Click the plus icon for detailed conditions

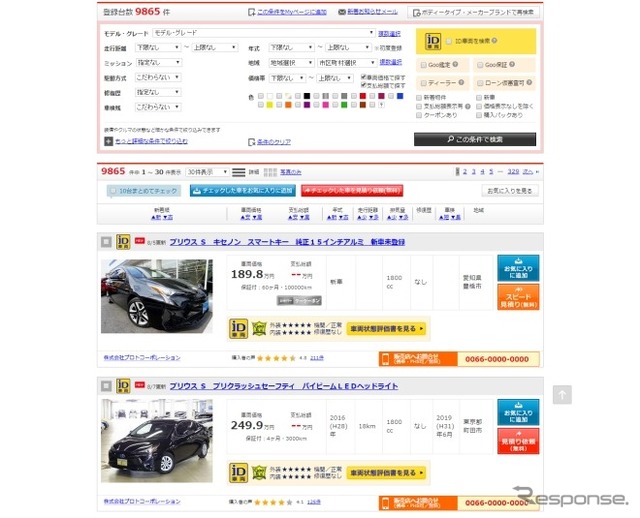[x=108, y=141]
